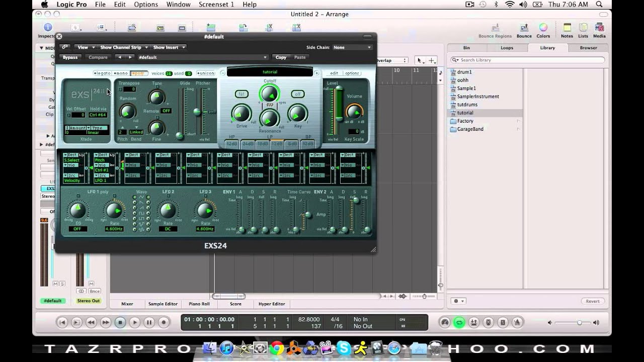Open the File menu

(100, 5)
